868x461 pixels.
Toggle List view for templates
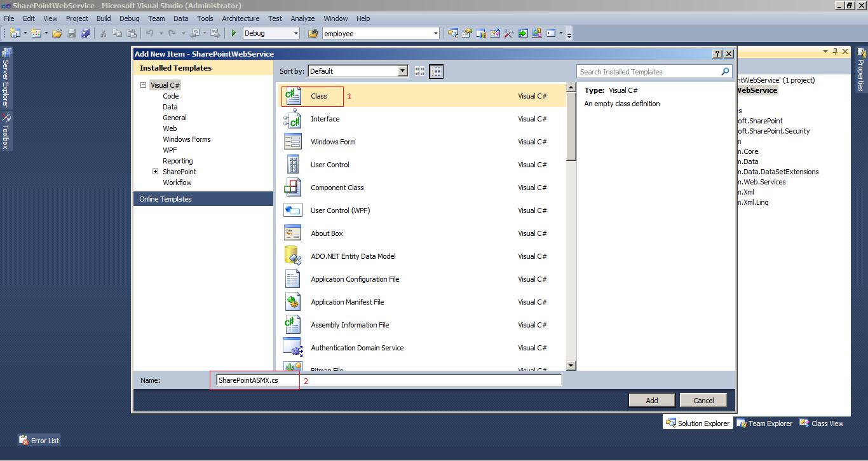[436, 71]
